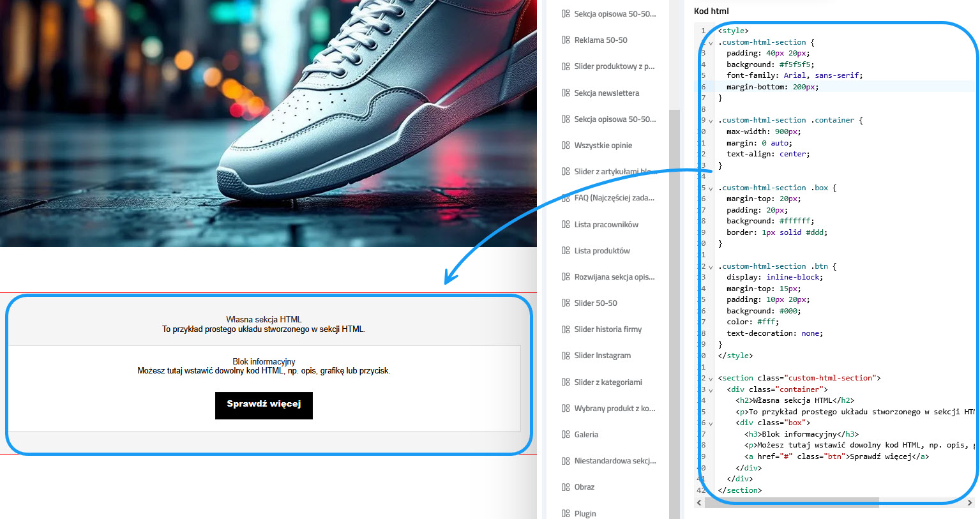
Task: Collapse the .box CSS rule fold arrow
Action: coord(710,188)
